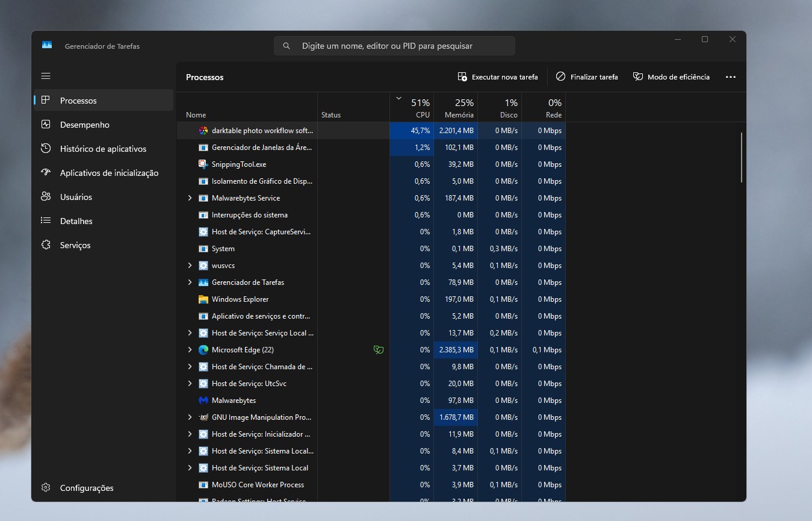Click the darktable process icon
812x521 pixels.
tap(203, 131)
